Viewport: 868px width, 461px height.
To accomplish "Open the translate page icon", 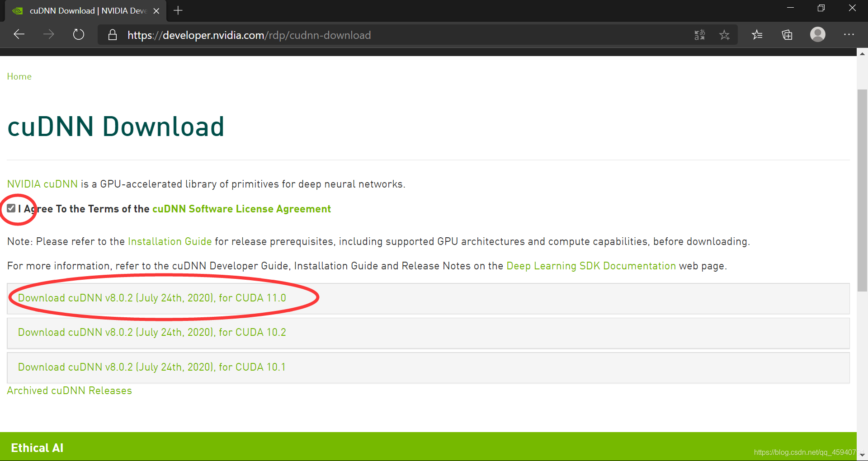I will pyautogui.click(x=699, y=35).
